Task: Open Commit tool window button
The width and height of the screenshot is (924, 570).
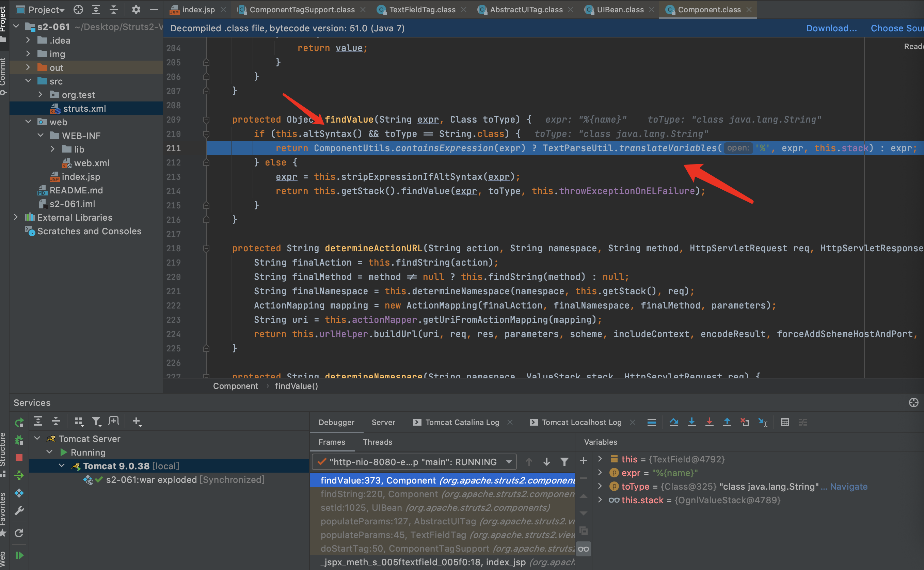Action: [x=3, y=77]
